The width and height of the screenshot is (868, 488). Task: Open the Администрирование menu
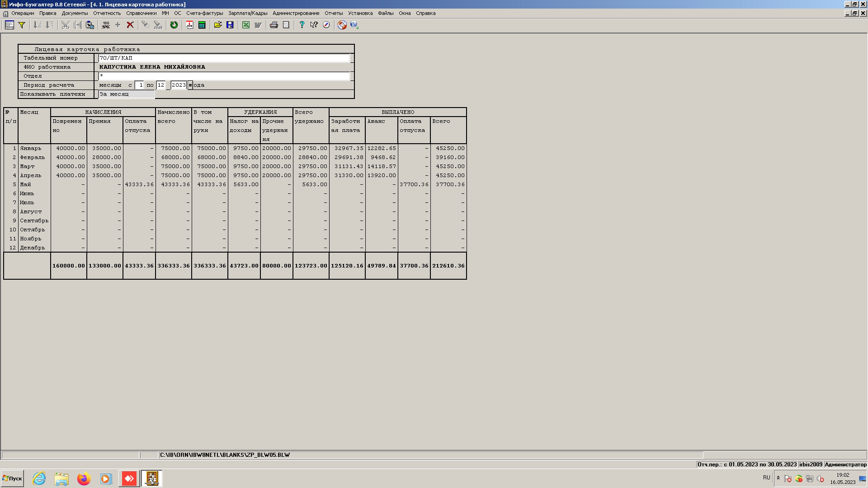[296, 13]
